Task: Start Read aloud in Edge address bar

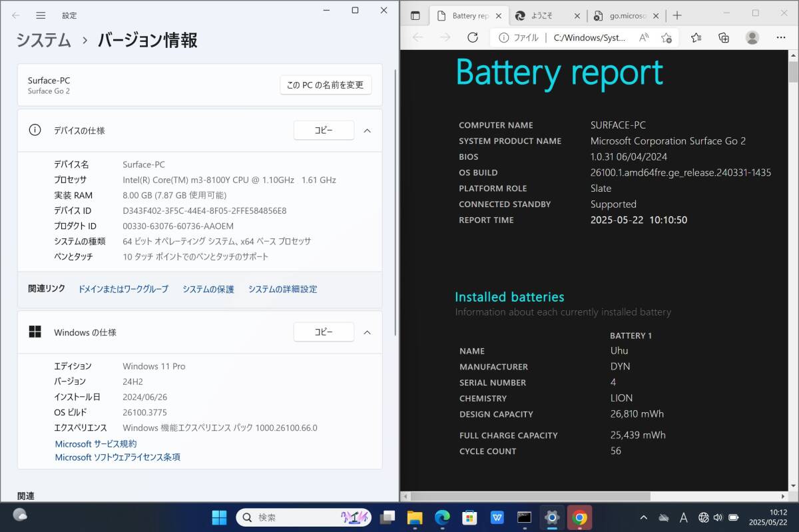Action: pos(644,38)
